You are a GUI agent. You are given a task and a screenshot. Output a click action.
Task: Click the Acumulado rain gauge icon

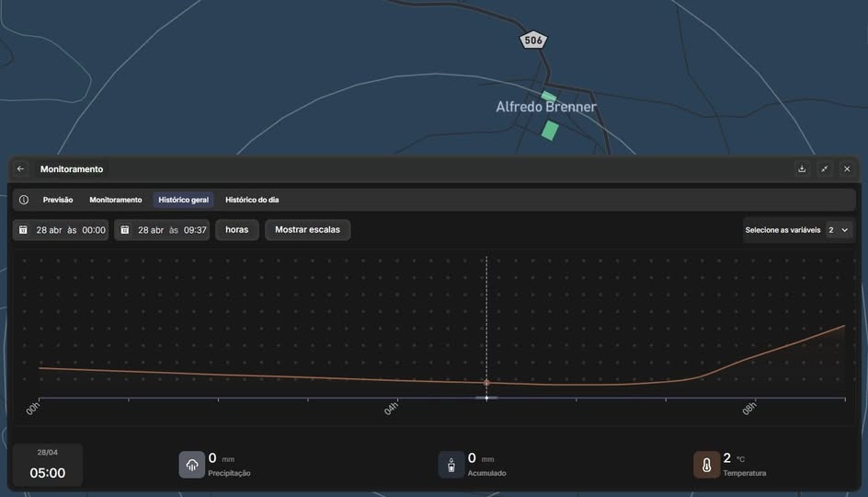[x=451, y=465]
